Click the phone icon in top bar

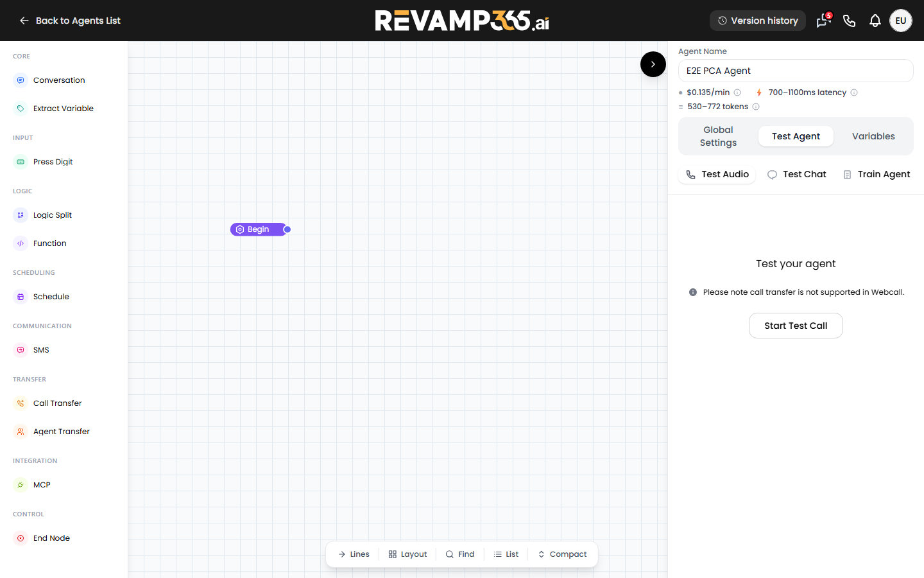coord(850,21)
